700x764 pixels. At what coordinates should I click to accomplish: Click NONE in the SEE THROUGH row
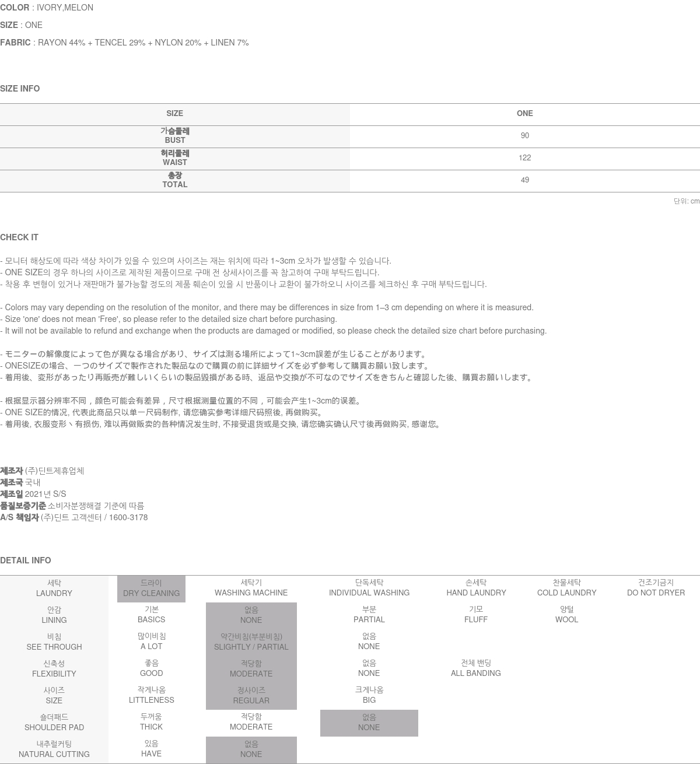pos(369,642)
